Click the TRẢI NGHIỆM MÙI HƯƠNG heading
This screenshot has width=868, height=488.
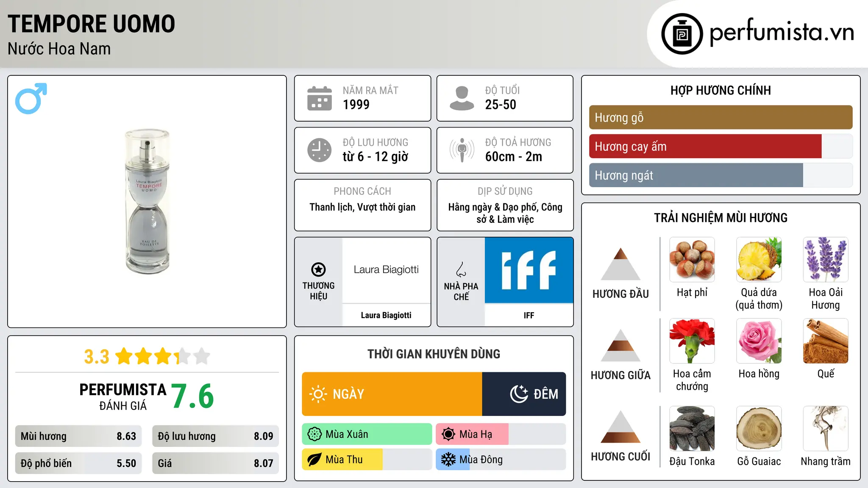tap(721, 218)
